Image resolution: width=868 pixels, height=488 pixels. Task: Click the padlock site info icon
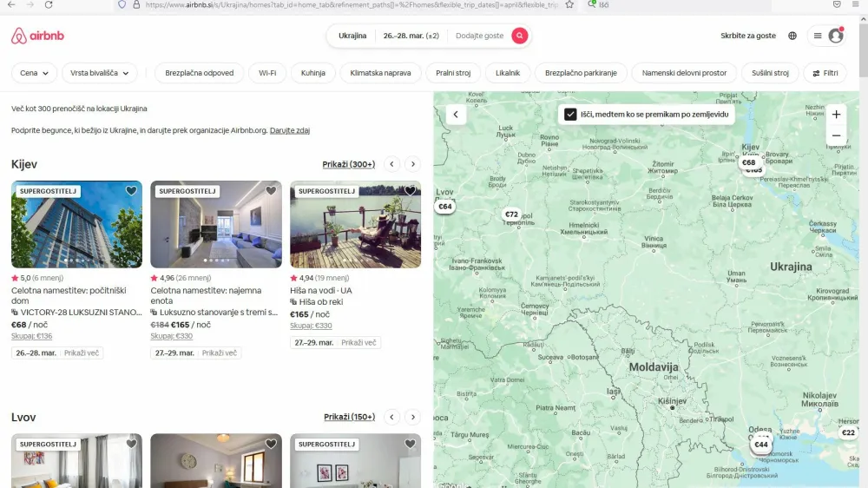click(136, 4)
